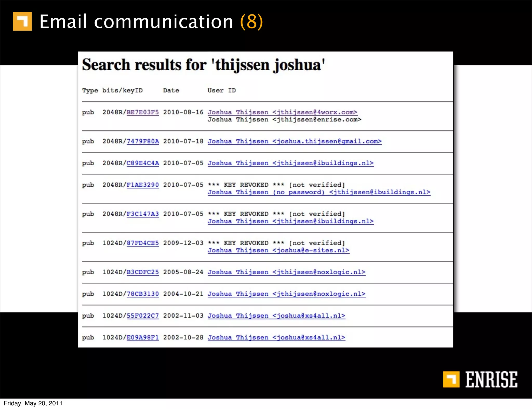Open key ID 7479F80A link

click(x=143, y=141)
